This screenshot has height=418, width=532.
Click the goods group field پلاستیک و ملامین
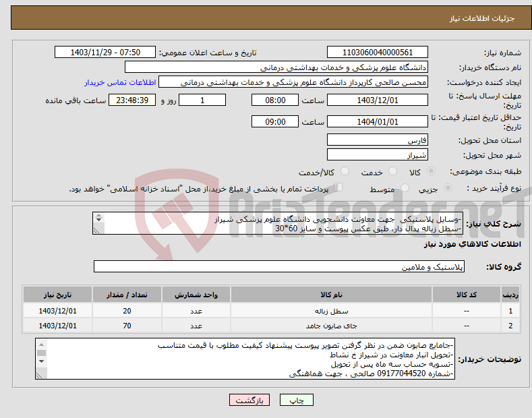point(279,267)
